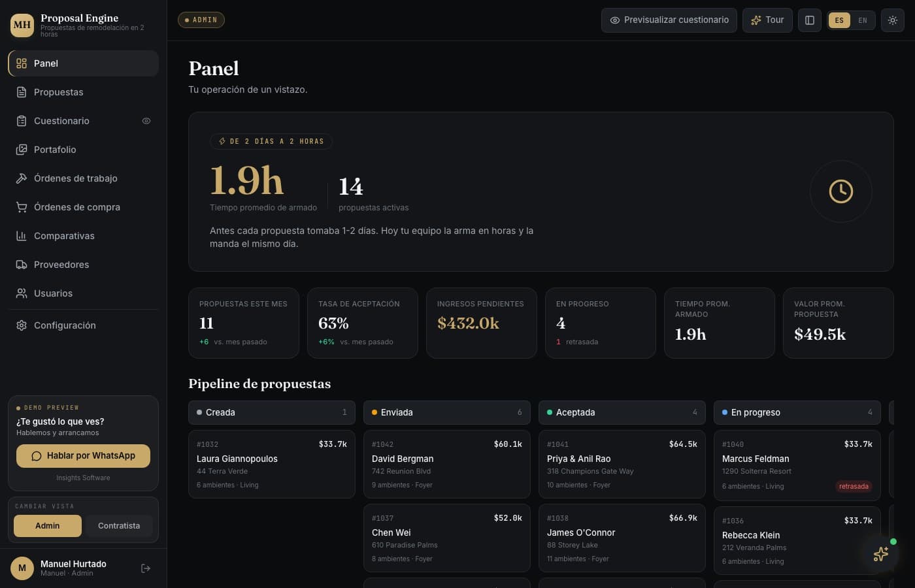Click the Ingresos pendientes $432.0k card
The height and width of the screenshot is (588, 915).
[x=482, y=323]
